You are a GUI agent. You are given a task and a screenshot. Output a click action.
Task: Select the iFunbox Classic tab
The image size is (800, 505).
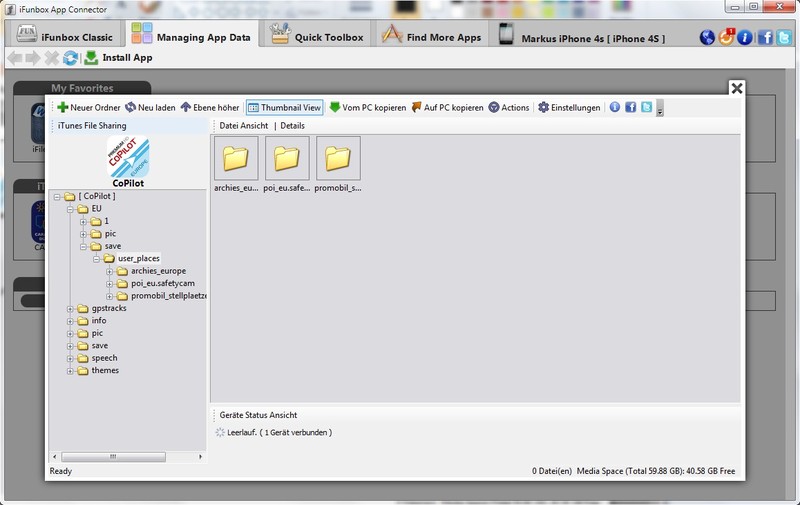point(70,37)
